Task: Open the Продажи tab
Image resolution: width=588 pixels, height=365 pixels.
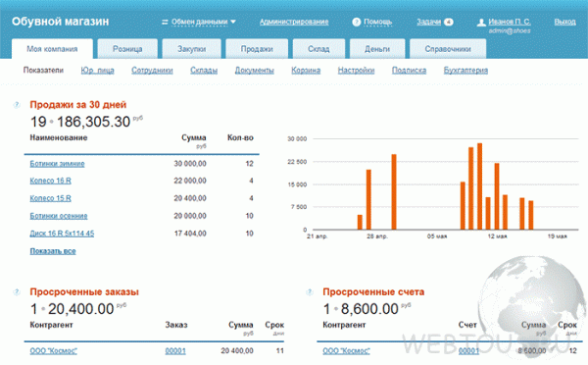Action: click(x=257, y=49)
